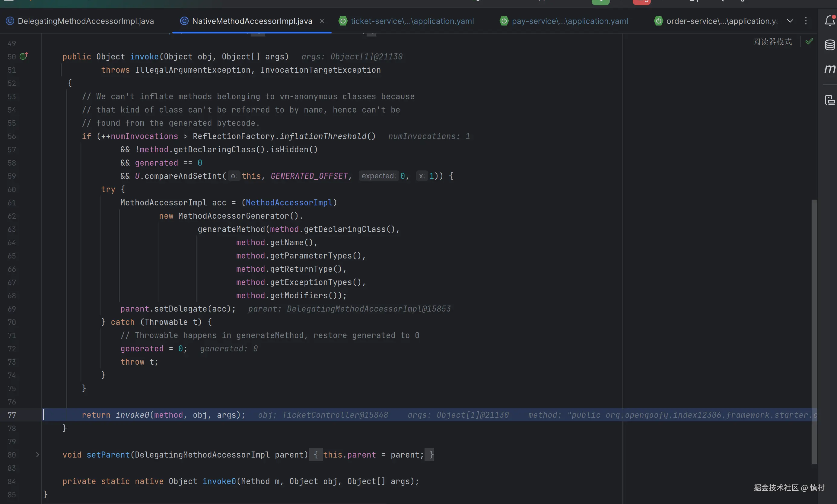Toggle reader mode (阅读器模式)
Image resolution: width=837 pixels, height=504 pixels.
(x=772, y=41)
